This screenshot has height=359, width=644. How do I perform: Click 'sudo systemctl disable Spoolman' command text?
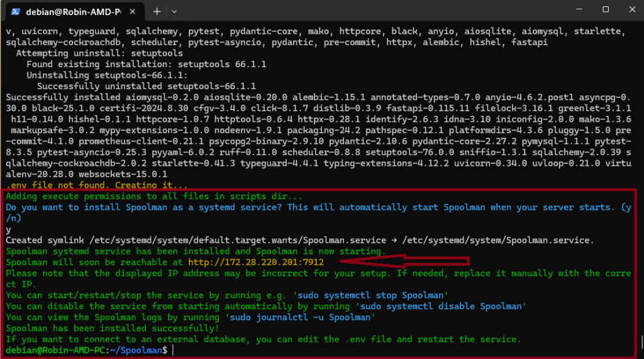pyautogui.click(x=441, y=306)
